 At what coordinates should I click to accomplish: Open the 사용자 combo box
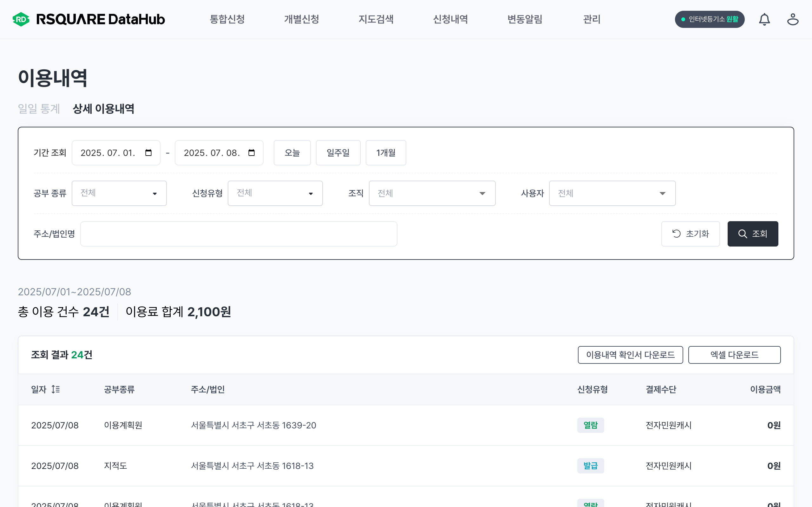(612, 193)
